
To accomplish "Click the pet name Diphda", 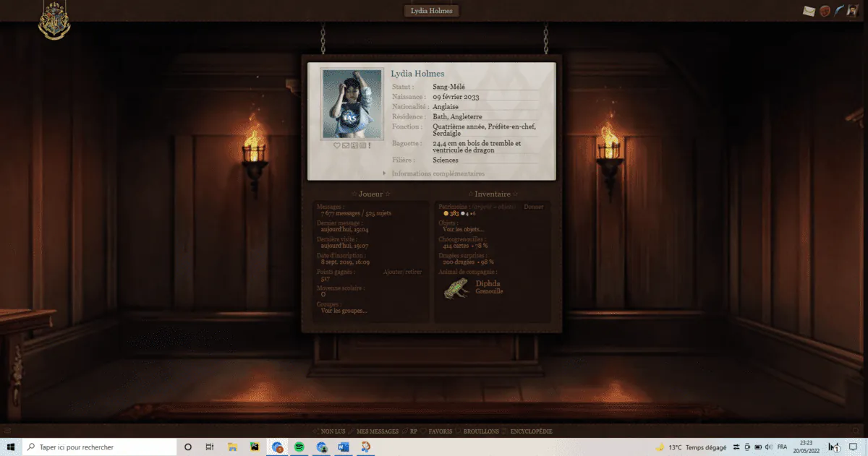I will (488, 284).
